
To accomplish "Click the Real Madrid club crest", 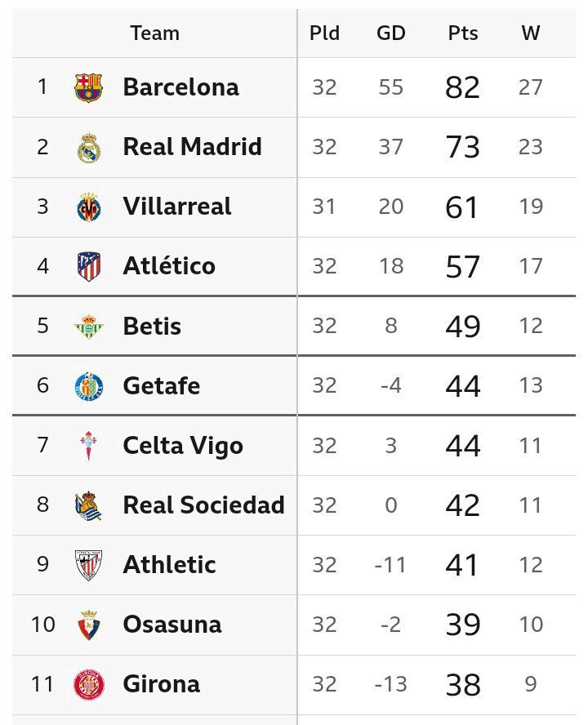I will pyautogui.click(x=89, y=148).
